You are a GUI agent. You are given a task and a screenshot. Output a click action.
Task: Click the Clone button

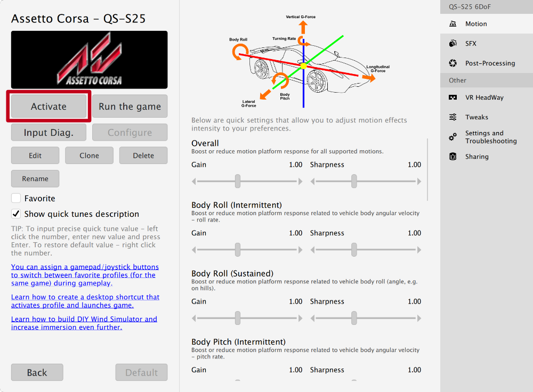[x=89, y=155]
